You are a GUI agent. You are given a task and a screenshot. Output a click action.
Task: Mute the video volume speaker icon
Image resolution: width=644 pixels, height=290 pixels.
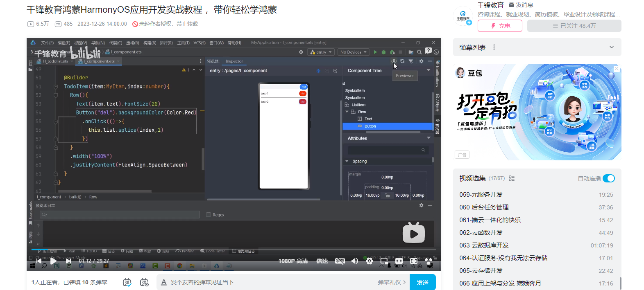(x=355, y=261)
